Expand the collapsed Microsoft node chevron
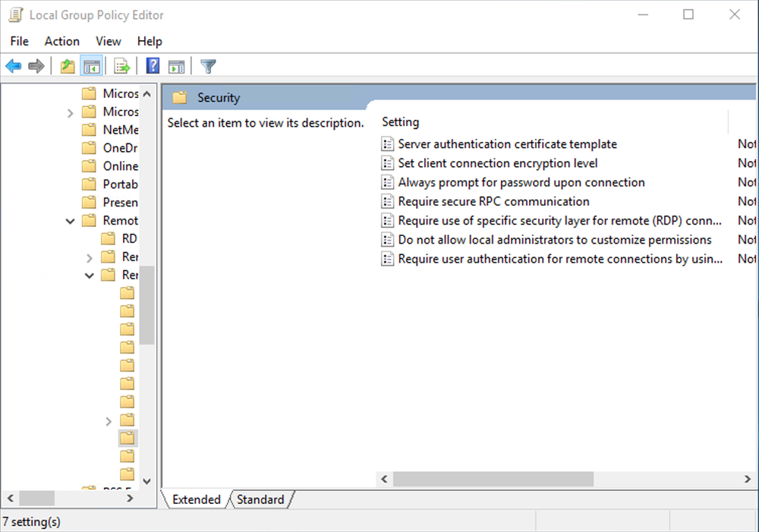This screenshot has height=532, width=759. click(70, 112)
